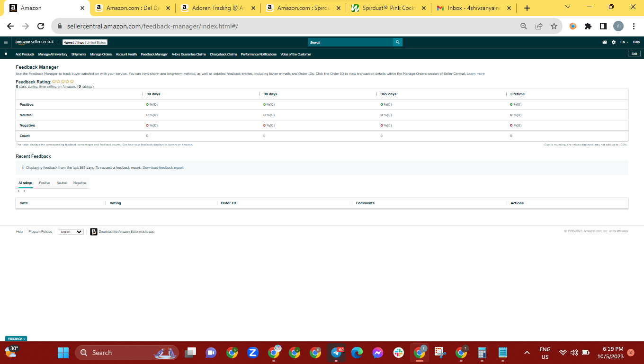644x364 pixels.
Task: Open Task View from the taskbar
Action: (x=190, y=353)
